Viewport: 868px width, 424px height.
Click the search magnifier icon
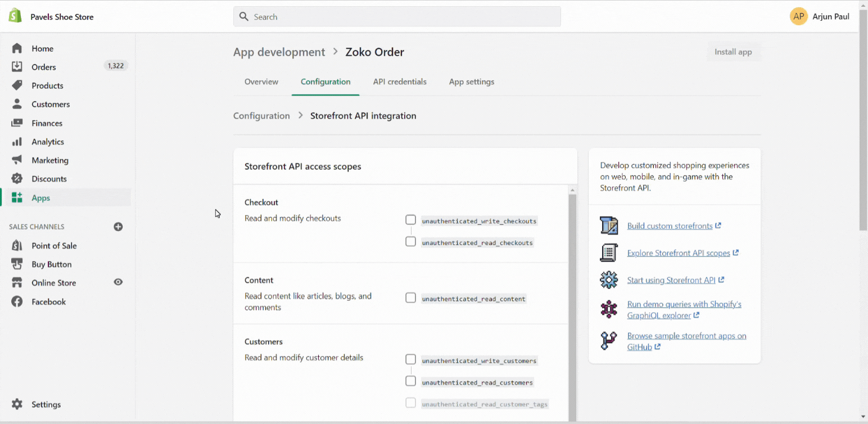tap(244, 17)
